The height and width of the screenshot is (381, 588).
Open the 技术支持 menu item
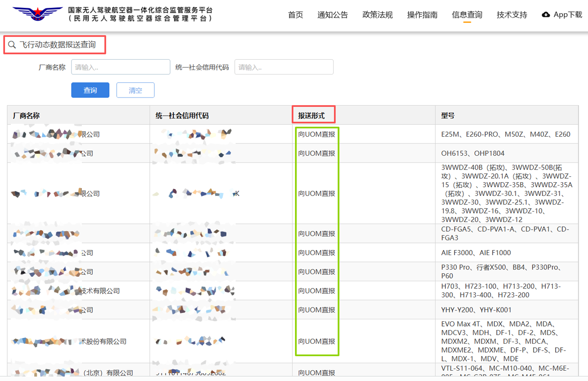coord(512,15)
